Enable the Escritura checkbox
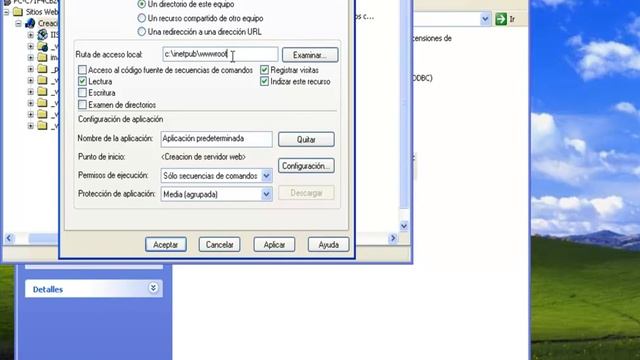The width and height of the screenshot is (640, 360). (x=82, y=93)
